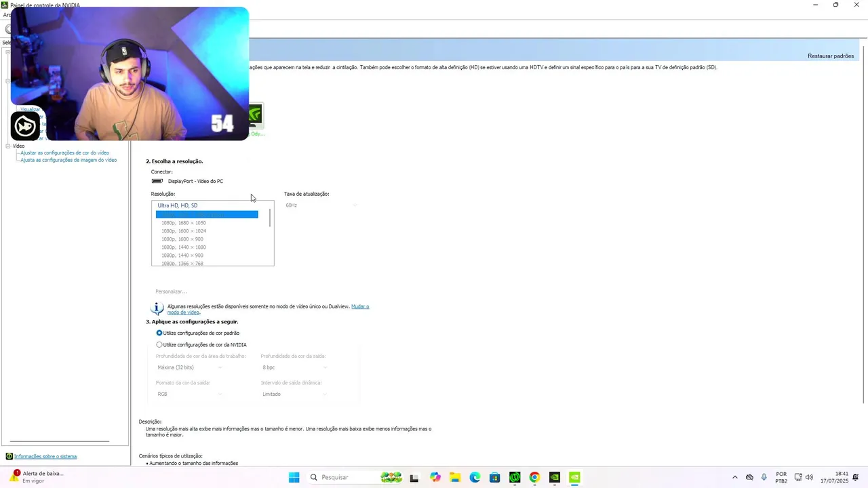This screenshot has height=488, width=868.
Task: Collapse the Vídeo tree section
Action: click(x=8, y=146)
